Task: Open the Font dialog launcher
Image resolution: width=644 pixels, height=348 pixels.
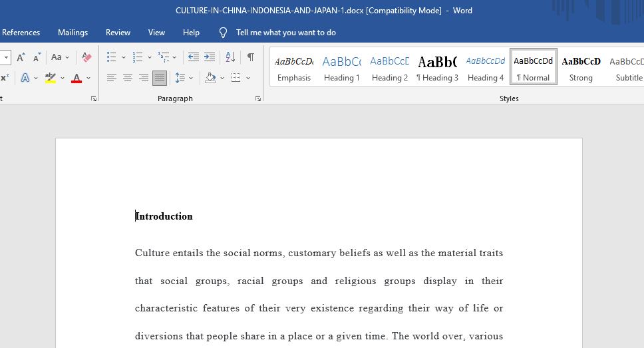Action: pos(94,98)
